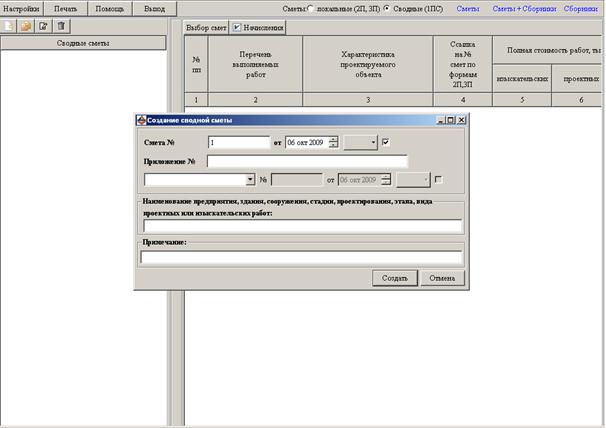Open the Сметы + Сборники link
The width and height of the screenshot is (606, 428).
point(524,9)
